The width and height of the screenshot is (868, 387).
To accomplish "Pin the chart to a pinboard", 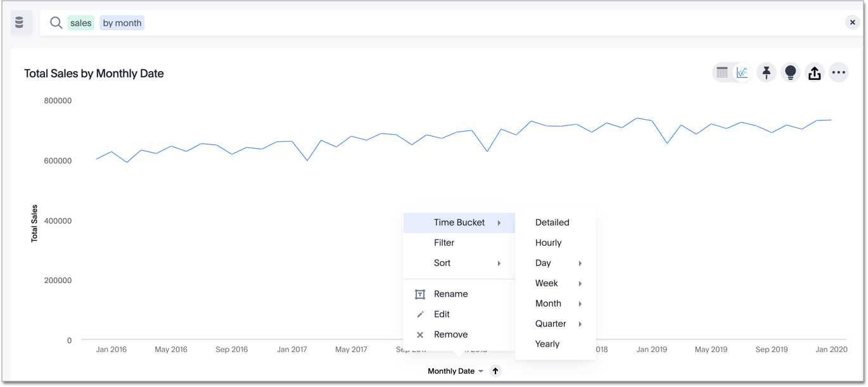I will click(x=766, y=73).
